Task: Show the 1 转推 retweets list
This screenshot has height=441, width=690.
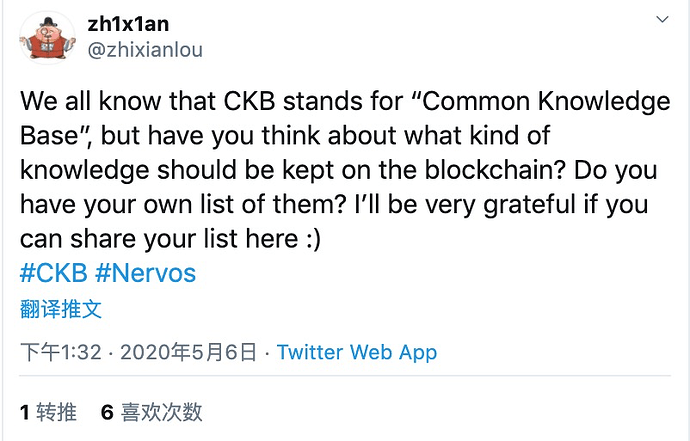Action: (x=48, y=412)
